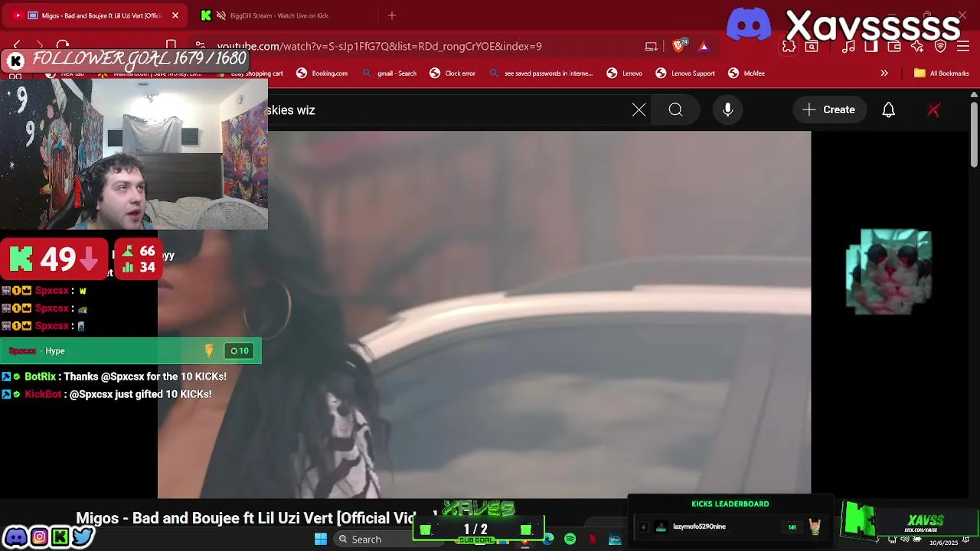Click the install/cast screen icon in address bar
980x551 pixels.
651,46
